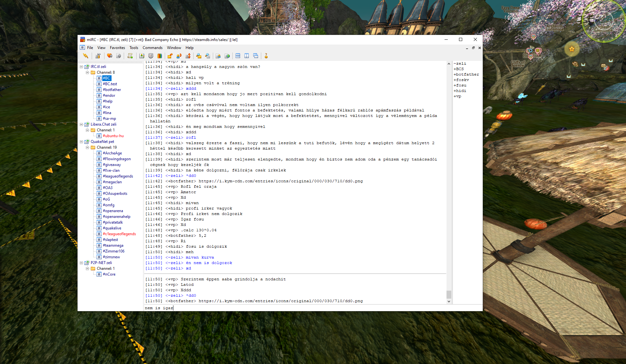
Task: Open mIRC Options hammer icon
Action: point(98,56)
